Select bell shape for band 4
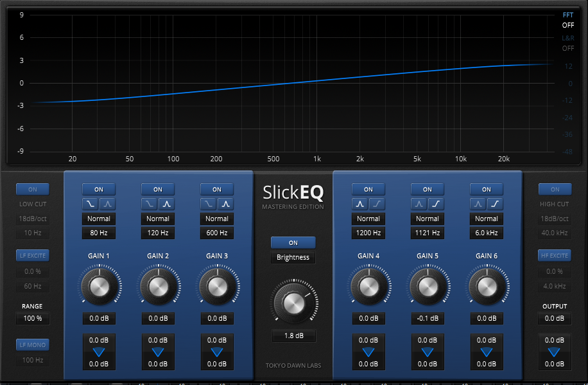Screen dimensions: 588x385 (x=360, y=204)
